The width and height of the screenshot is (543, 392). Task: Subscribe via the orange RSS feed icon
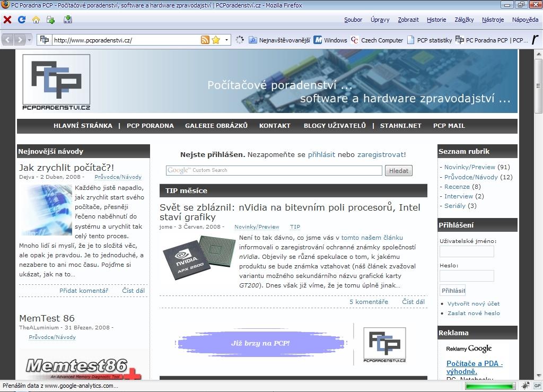pos(205,40)
